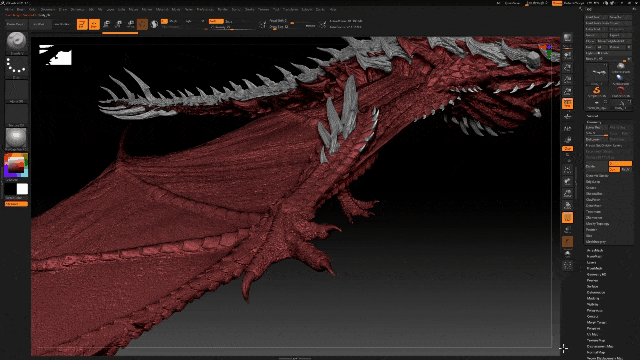Select the EraserBrush tool thumbnail

click(x=620, y=92)
